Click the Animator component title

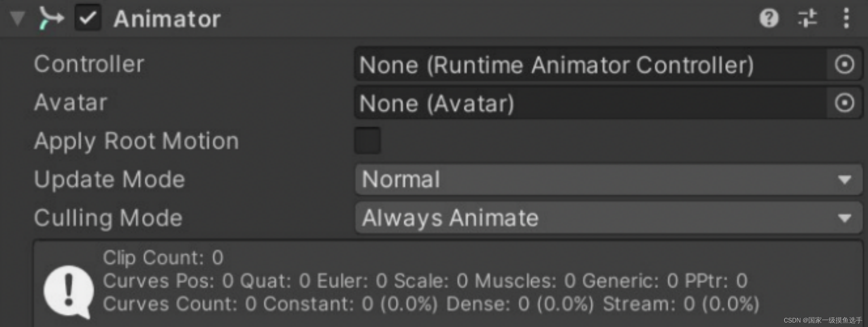tap(167, 19)
